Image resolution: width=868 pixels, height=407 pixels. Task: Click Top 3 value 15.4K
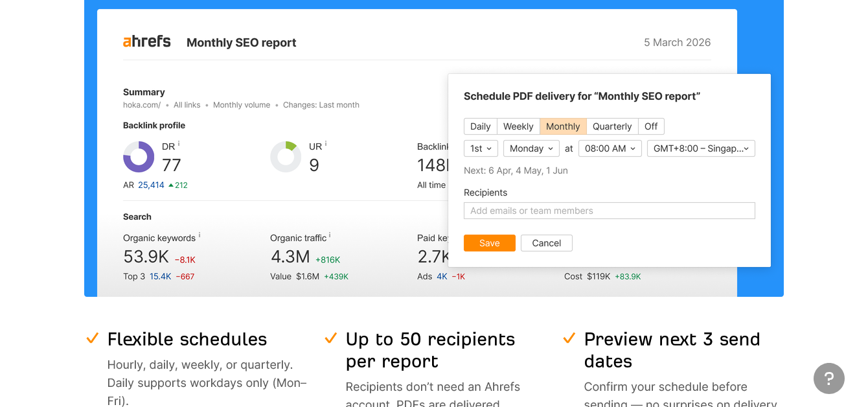[161, 276]
